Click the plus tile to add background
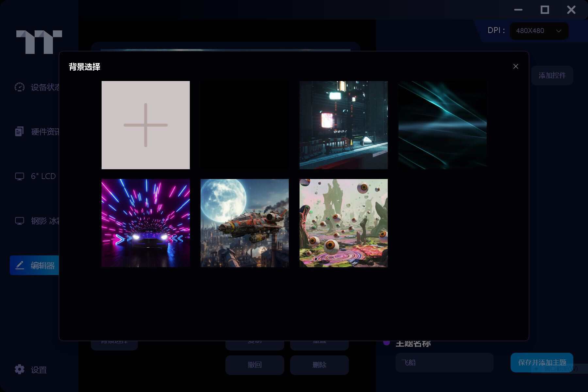588x392 pixels. click(x=145, y=125)
